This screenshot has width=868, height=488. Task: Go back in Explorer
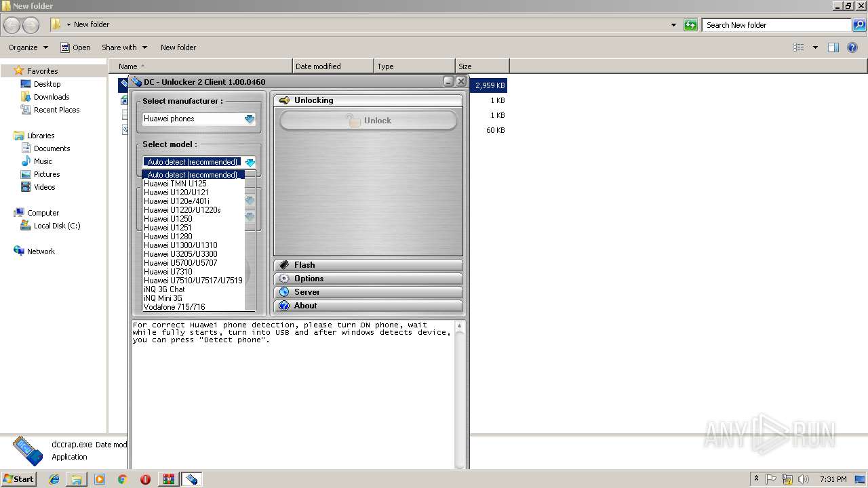[12, 25]
